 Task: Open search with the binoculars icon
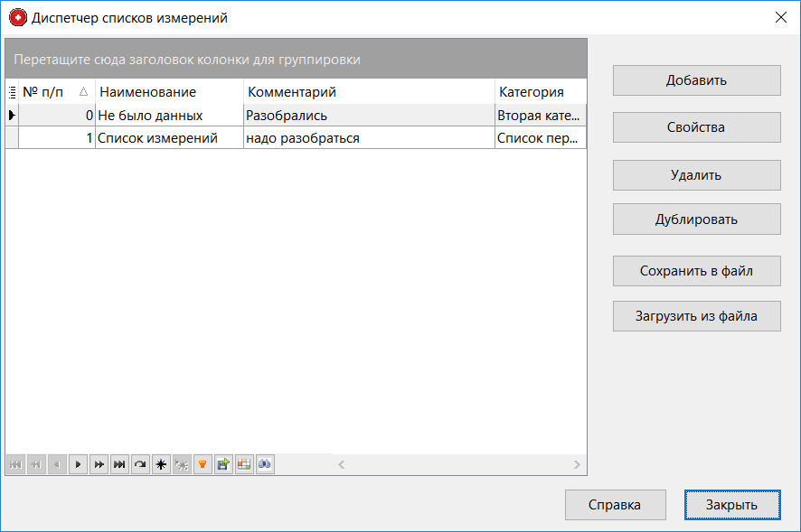(x=264, y=464)
